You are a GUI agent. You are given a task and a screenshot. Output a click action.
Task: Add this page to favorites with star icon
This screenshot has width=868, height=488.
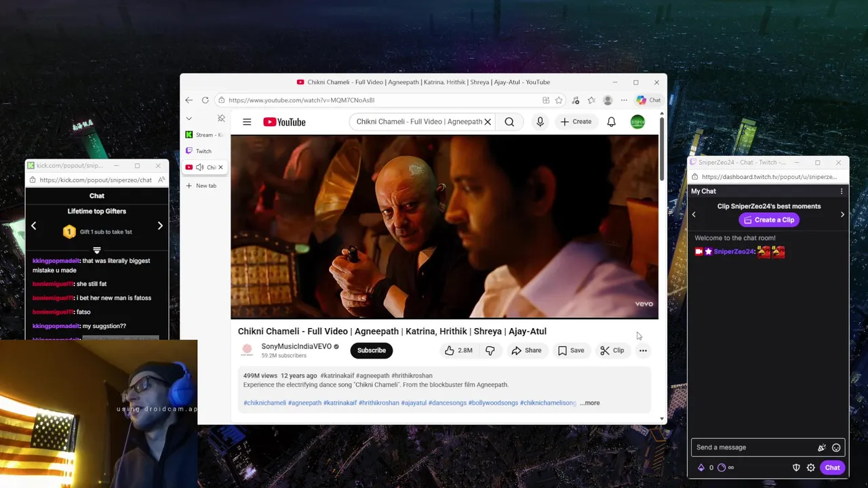(559, 100)
